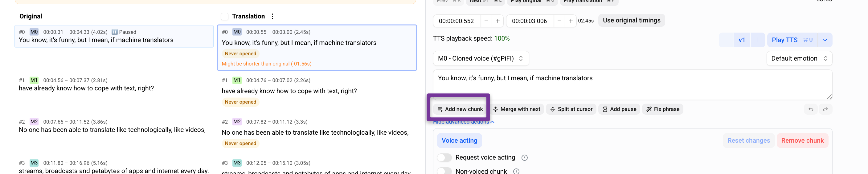
Task: Click 'Might be shorter than original' warning
Action: 267,64
